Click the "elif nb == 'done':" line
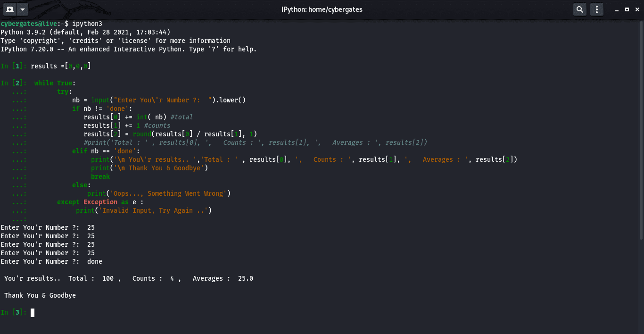644x334 pixels. coord(106,151)
